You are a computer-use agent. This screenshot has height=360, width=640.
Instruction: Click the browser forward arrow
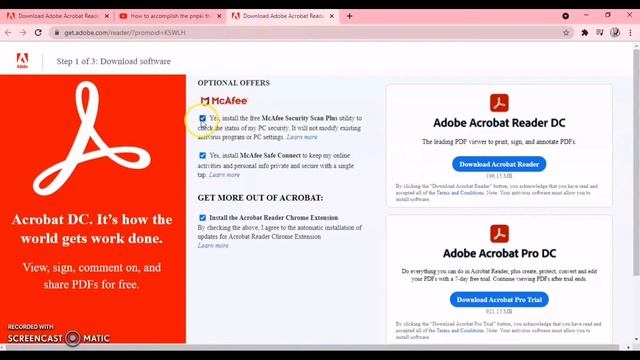point(23,33)
